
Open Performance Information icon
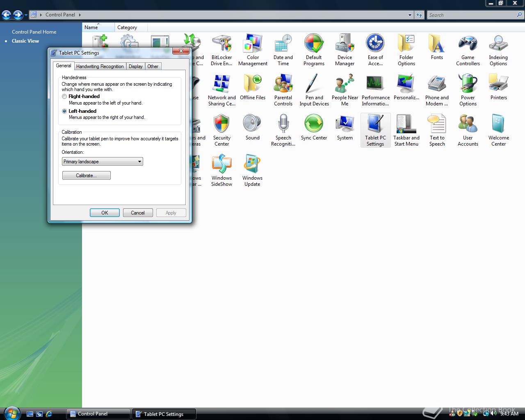click(x=375, y=90)
